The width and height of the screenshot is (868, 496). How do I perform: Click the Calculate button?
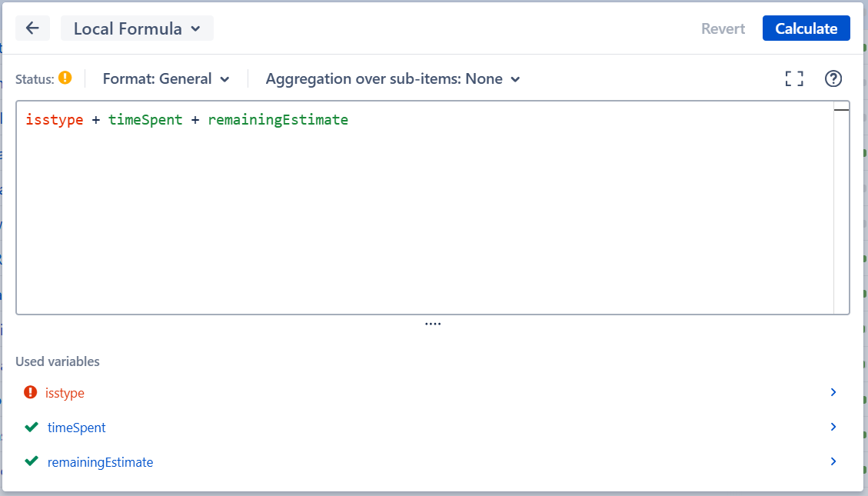[x=806, y=28]
